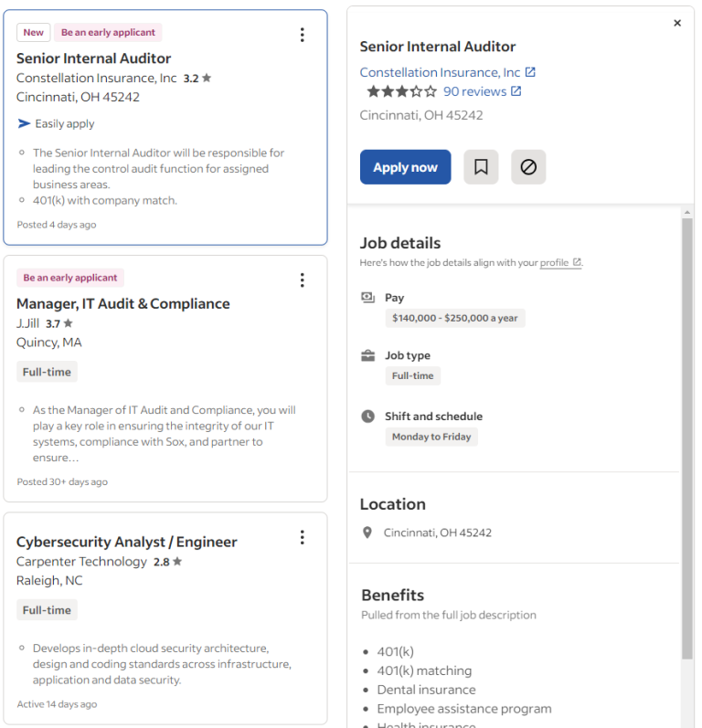The image size is (702, 728).
Task: Save job with the bookmark icon
Action: (x=481, y=166)
